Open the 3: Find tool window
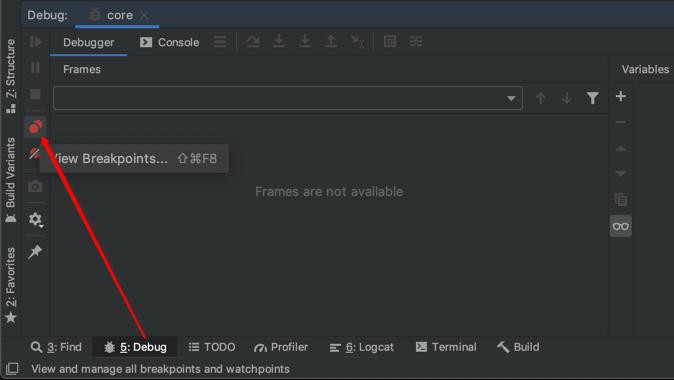Screen dimensions: 674x380 click(56, 347)
